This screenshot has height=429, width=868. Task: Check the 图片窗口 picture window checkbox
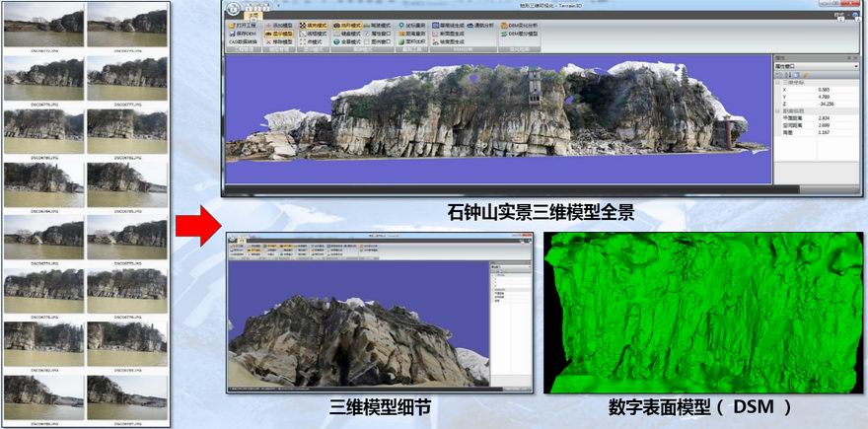pos(368,41)
